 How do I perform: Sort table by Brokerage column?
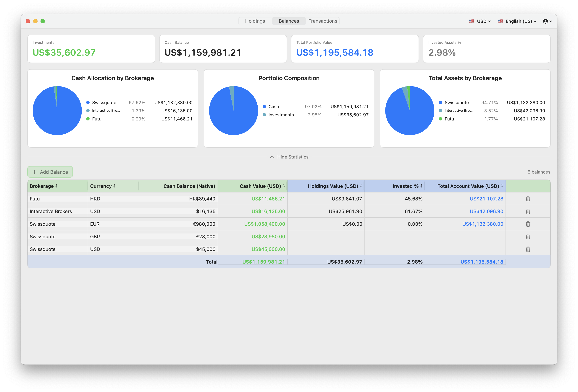coord(43,186)
